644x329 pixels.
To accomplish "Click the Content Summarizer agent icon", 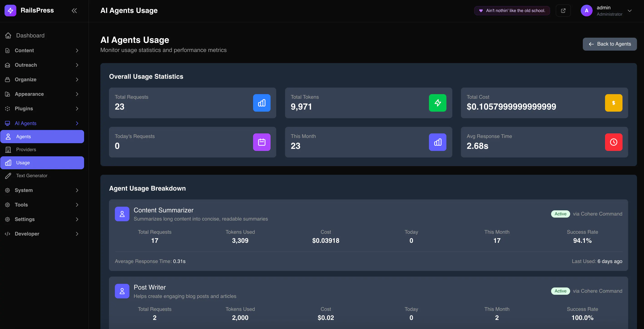I will [122, 214].
